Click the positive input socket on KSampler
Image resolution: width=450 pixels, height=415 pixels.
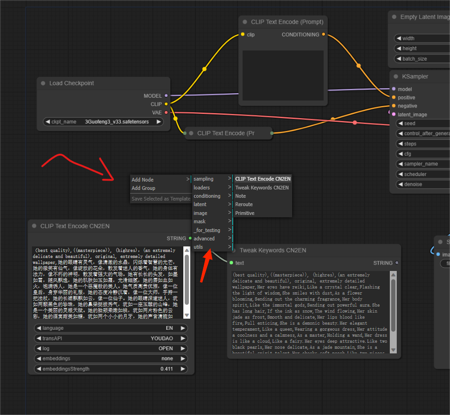click(x=394, y=97)
